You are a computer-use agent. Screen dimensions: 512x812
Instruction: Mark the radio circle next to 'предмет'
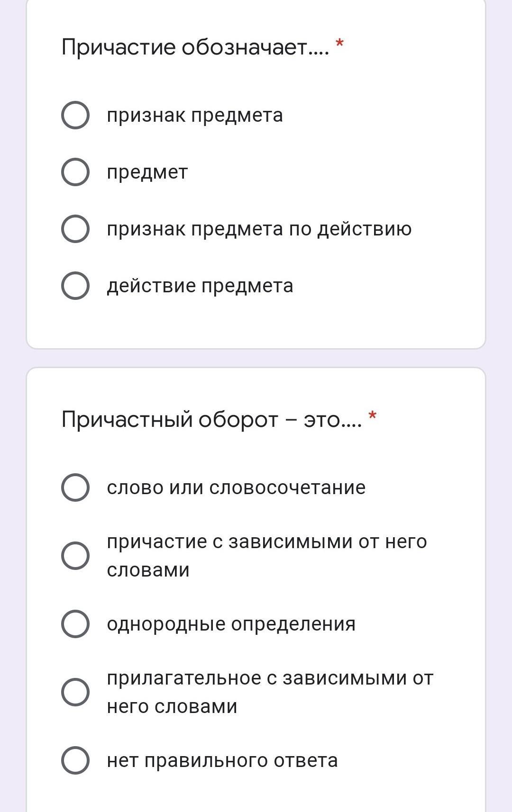75,172
